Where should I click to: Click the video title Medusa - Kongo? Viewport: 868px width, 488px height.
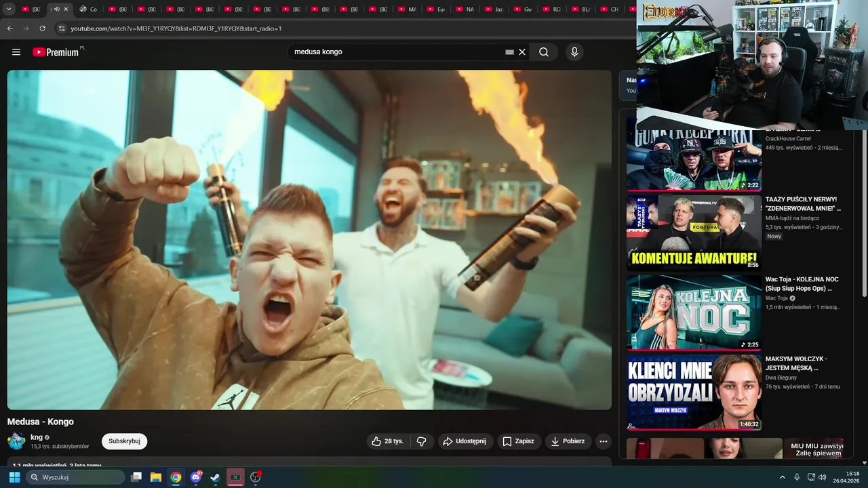tap(41, 422)
